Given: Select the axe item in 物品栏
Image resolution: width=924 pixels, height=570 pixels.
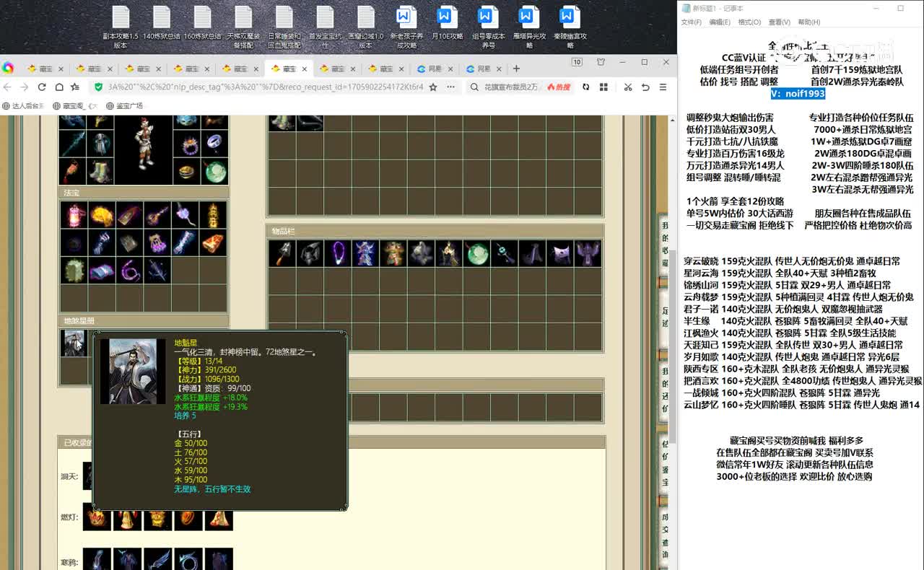Looking at the screenshot, I should [282, 254].
